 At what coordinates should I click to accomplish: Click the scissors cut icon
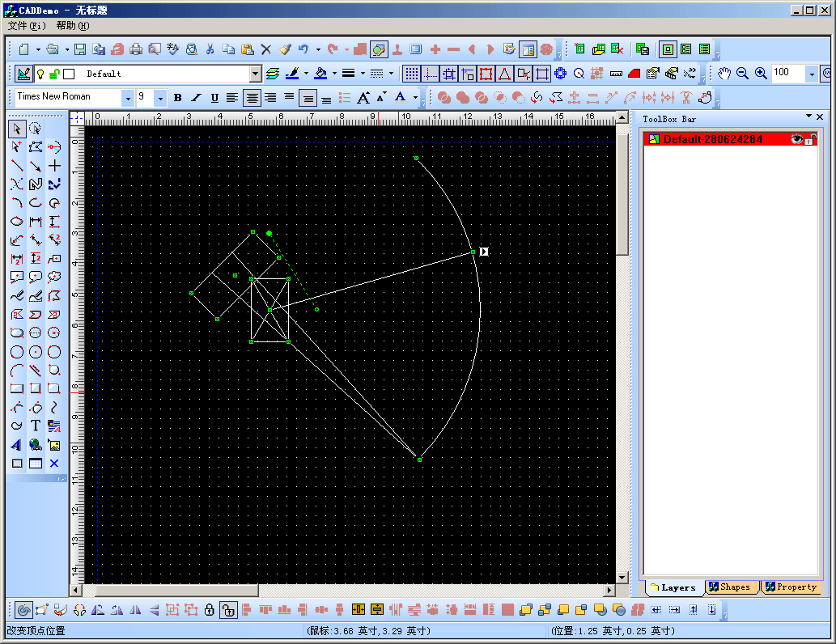click(210, 49)
